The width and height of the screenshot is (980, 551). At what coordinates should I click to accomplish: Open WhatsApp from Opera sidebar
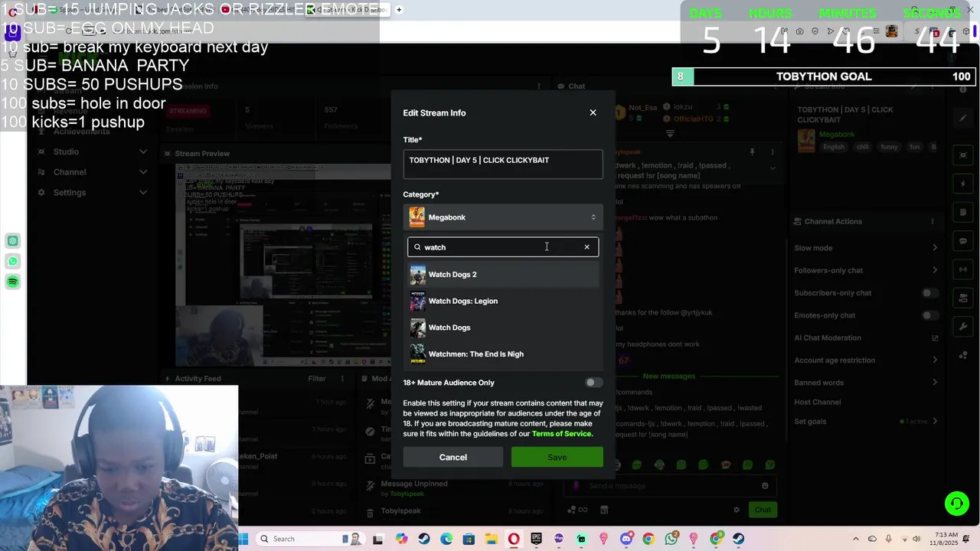(13, 262)
